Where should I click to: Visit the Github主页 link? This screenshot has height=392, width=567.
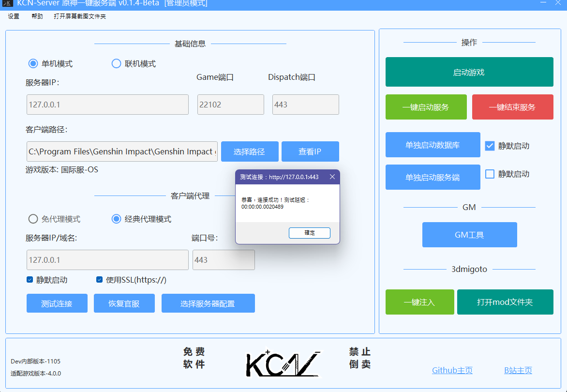tap(452, 370)
